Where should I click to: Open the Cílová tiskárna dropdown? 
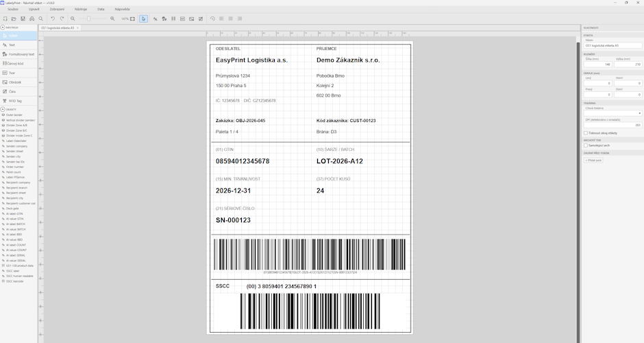pyautogui.click(x=612, y=113)
